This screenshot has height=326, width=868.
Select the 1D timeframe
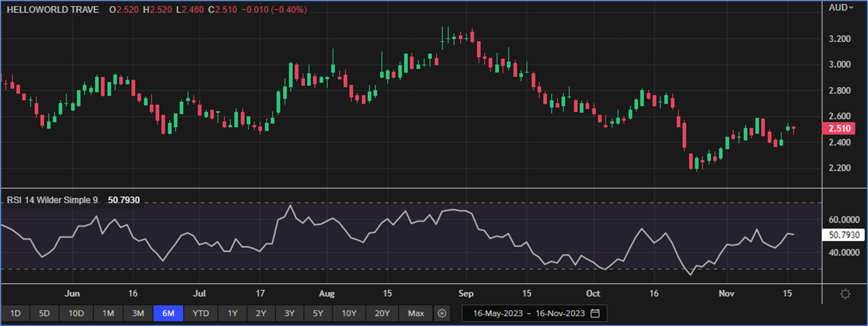15,314
